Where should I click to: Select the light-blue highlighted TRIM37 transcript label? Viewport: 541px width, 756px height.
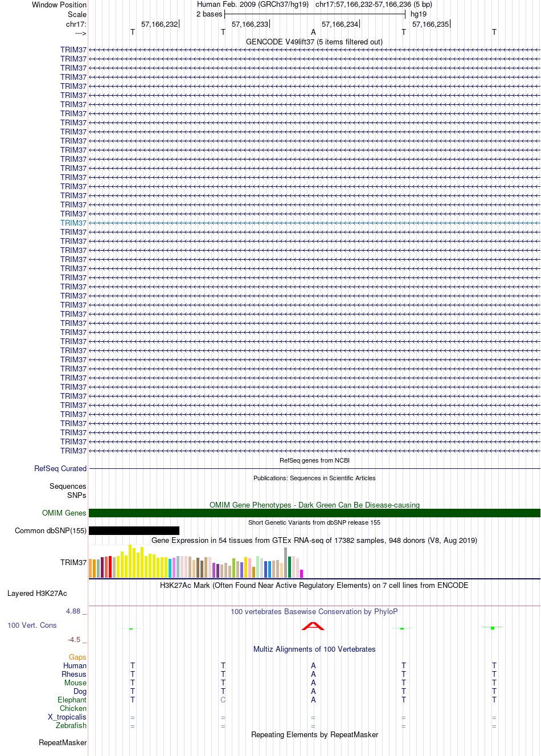[x=73, y=223]
